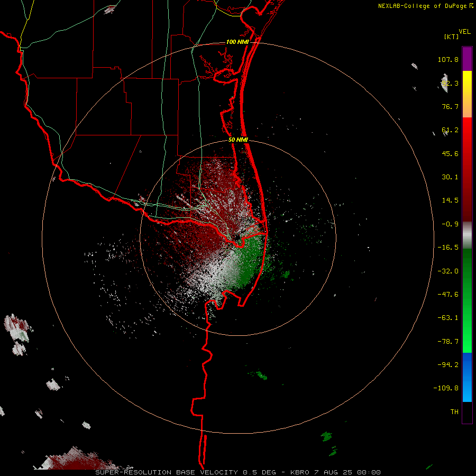Click the 30.1 velocity scale value
476x476 pixels.
pos(450,177)
